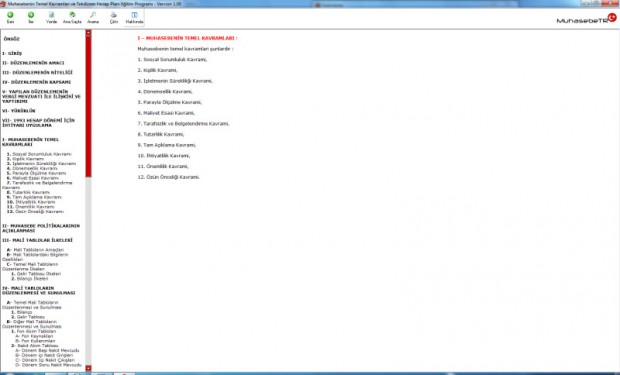Image resolution: width=620 pixels, height=375 pixels.
Task: Click the sidebar scrollbar down arrow
Action: pyautogui.click(x=88, y=368)
